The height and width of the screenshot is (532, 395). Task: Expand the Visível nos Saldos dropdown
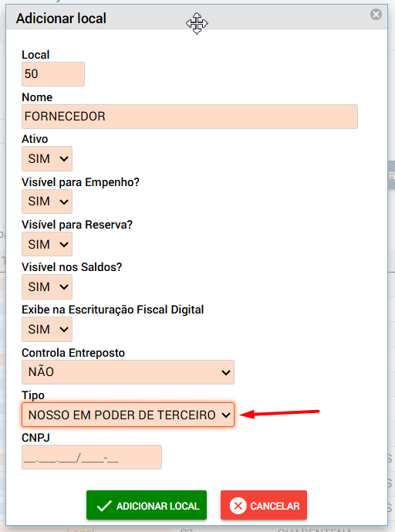[47, 286]
